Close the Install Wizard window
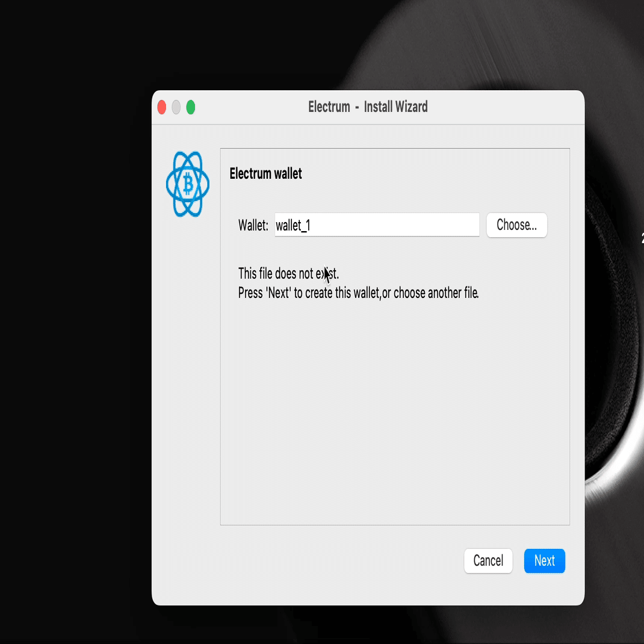 [162, 107]
